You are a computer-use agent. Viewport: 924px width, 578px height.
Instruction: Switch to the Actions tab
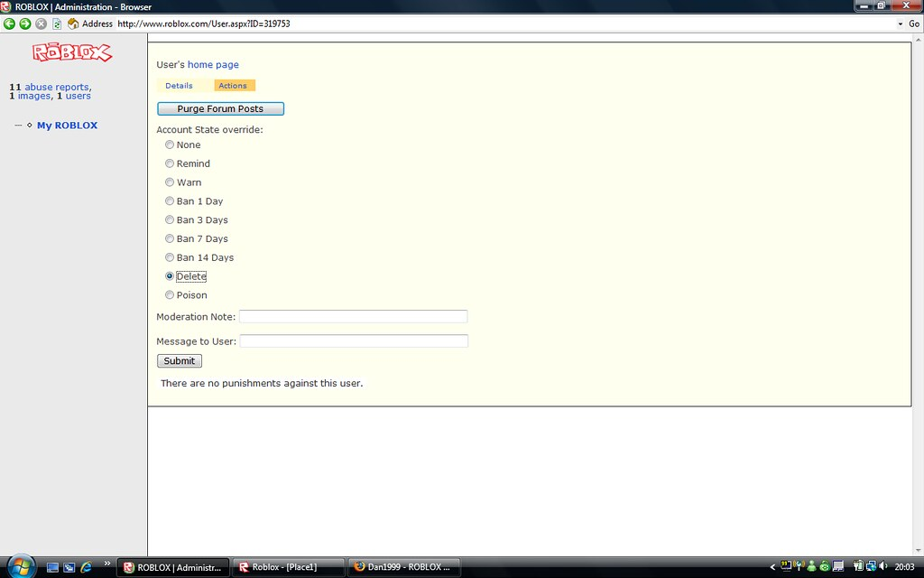(233, 86)
